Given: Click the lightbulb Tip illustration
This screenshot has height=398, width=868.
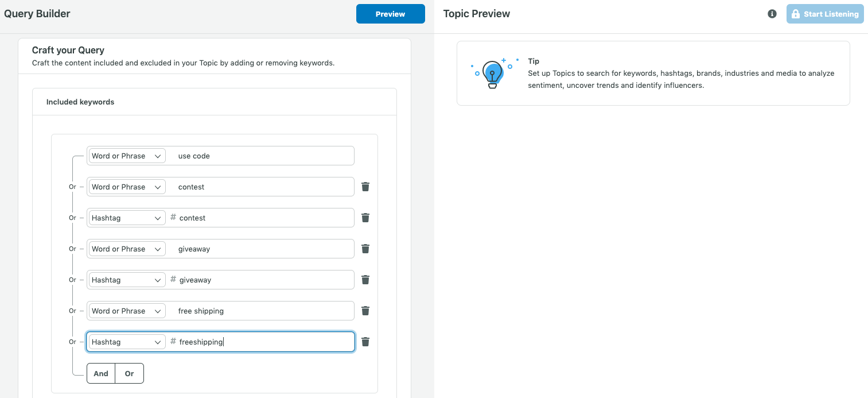Looking at the screenshot, I should point(492,73).
